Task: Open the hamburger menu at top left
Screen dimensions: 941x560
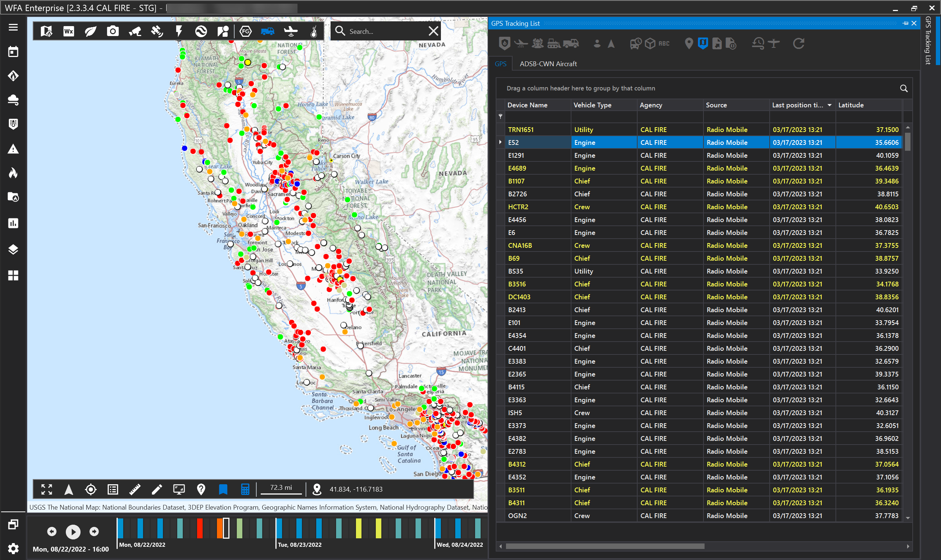Action: point(13,27)
